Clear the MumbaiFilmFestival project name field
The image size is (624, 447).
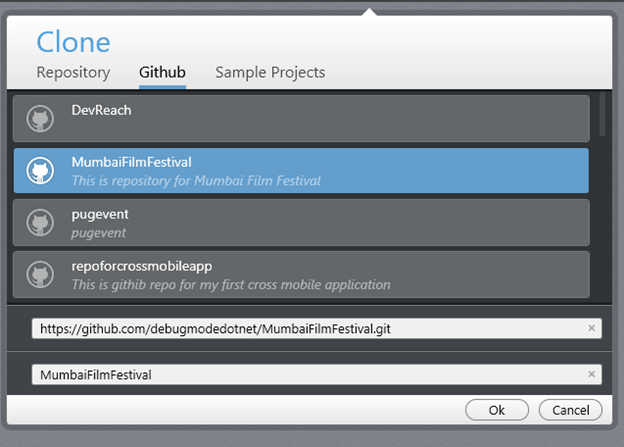(x=591, y=374)
